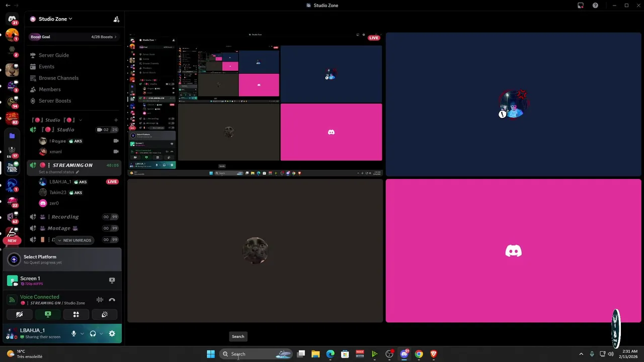Toggle noise suppression waveform icon

point(100,300)
